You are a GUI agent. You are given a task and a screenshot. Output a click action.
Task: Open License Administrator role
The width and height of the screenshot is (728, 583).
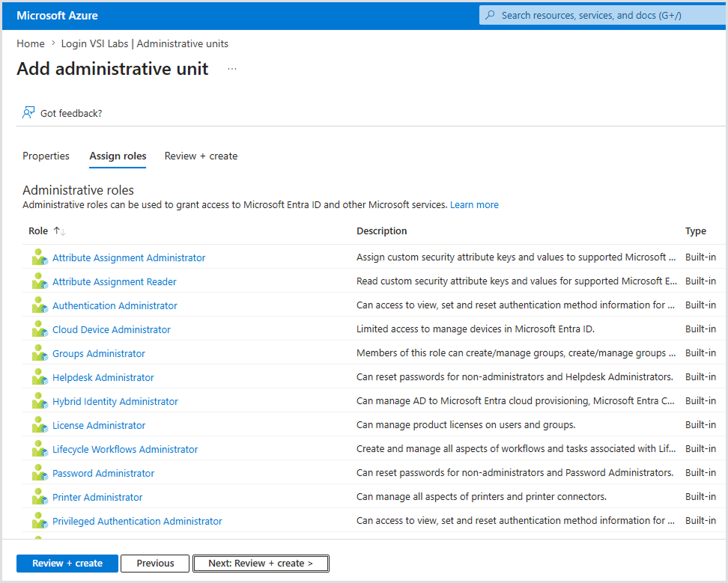point(98,425)
